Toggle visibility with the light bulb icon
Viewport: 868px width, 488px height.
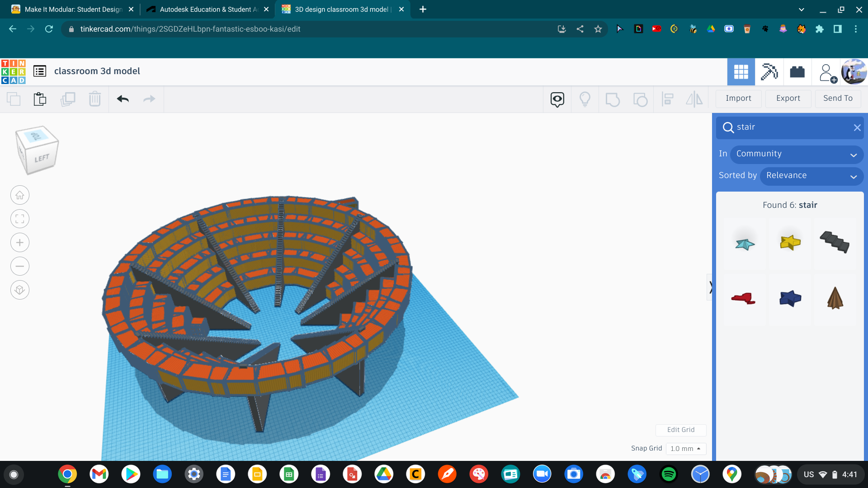585,99
